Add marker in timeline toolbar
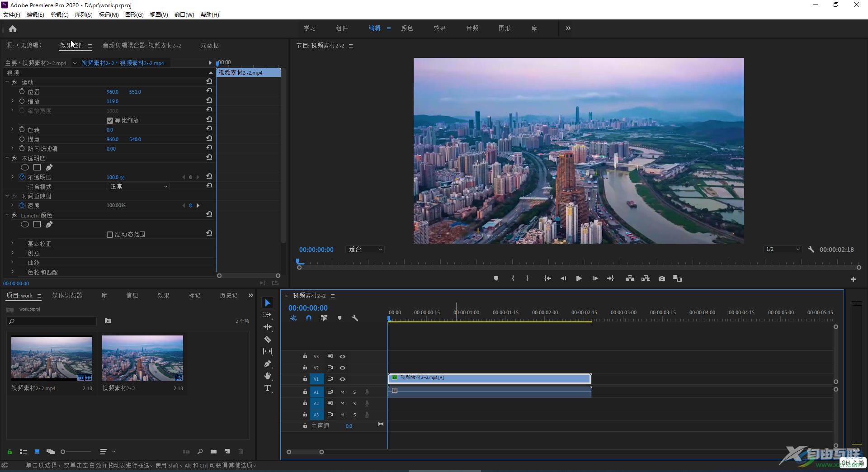The image size is (868, 472). pyautogui.click(x=340, y=318)
